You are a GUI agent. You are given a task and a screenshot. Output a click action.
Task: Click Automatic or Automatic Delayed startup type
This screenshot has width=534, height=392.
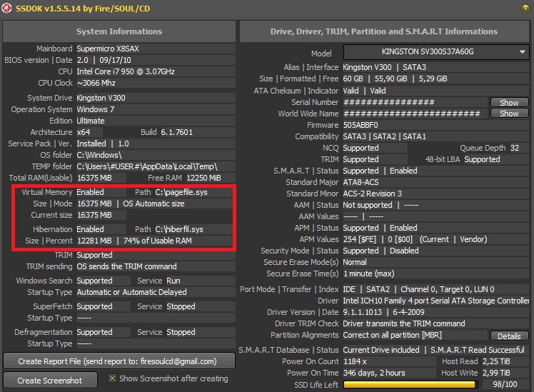coord(131,292)
